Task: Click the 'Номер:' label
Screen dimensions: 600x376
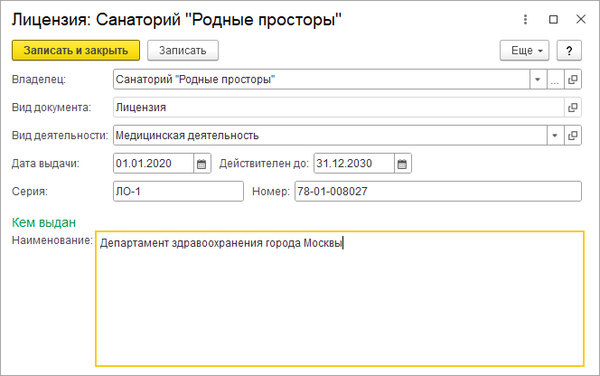Action: [271, 191]
